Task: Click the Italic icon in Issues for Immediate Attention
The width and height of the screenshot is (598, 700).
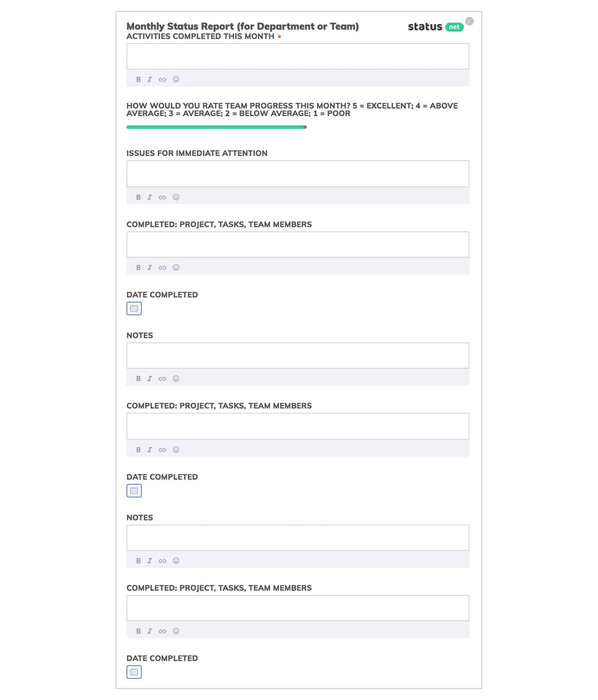Action: 149,197
